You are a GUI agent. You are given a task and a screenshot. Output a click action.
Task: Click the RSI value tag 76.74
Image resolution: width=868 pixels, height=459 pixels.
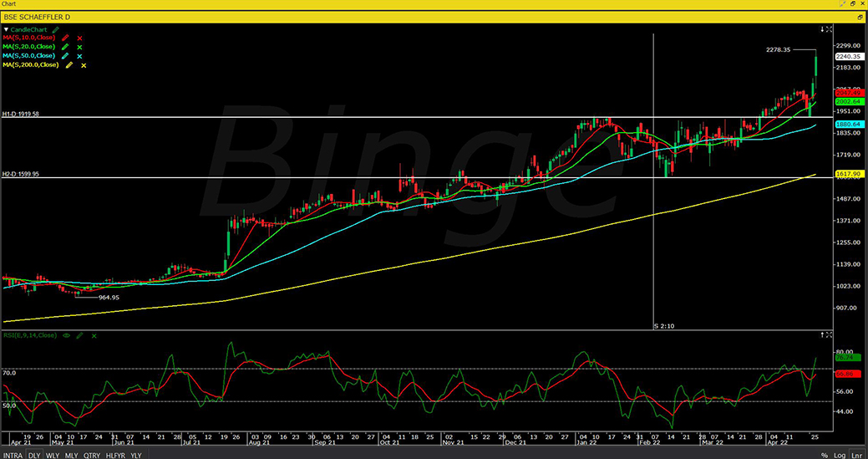pyautogui.click(x=847, y=358)
